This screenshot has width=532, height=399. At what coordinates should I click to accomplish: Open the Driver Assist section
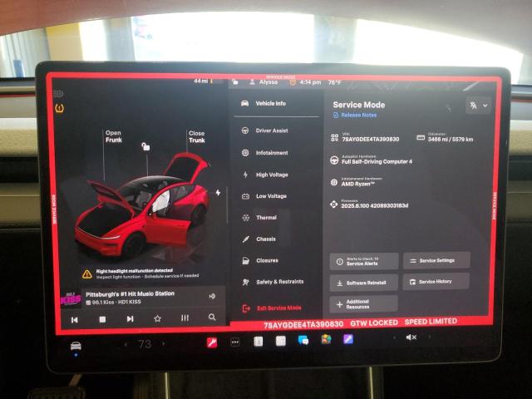(x=264, y=131)
